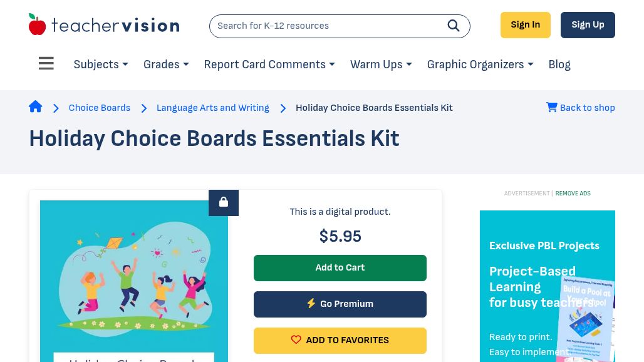
Task: Click the Sign In button
Action: [x=526, y=25]
